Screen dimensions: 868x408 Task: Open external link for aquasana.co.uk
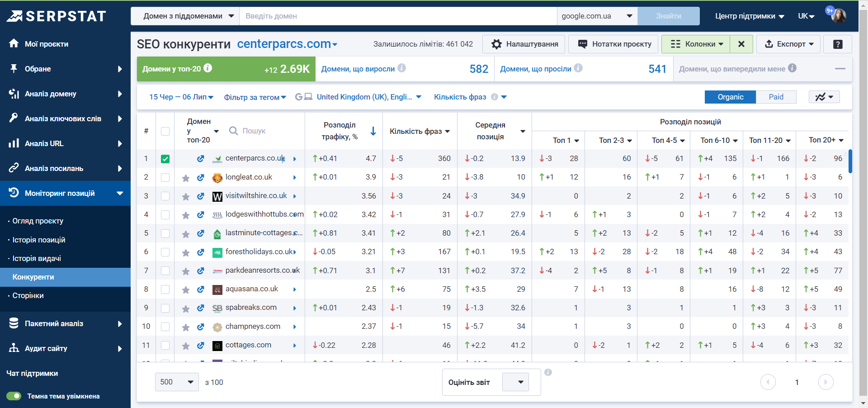(x=201, y=289)
